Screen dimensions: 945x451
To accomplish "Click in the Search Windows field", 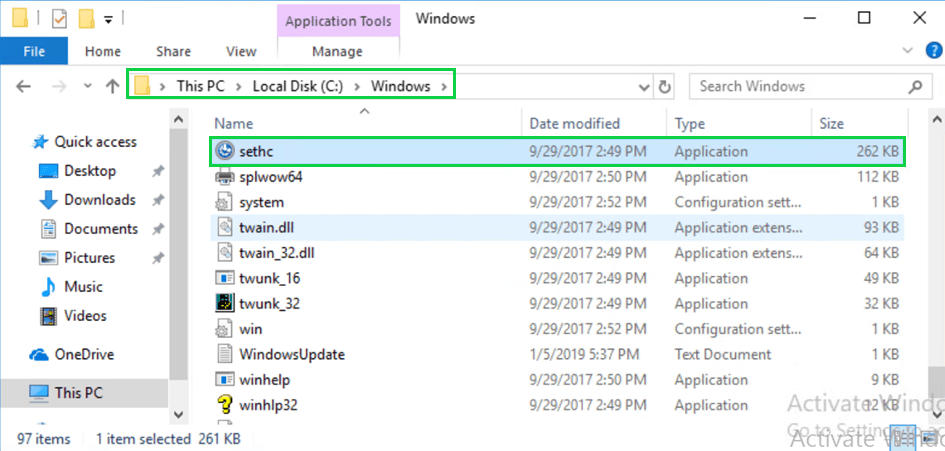I will click(800, 86).
